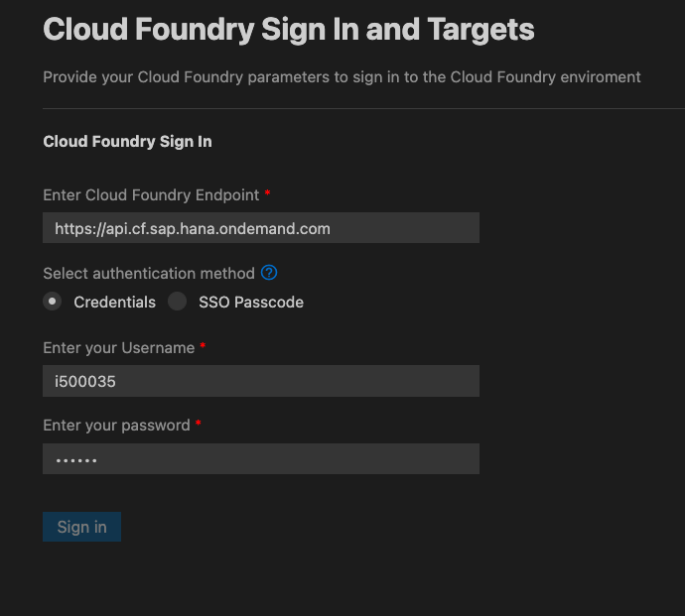Click the Cloud Foundry Sign In and Targets title
This screenshot has width=685, height=616.
tap(288, 30)
